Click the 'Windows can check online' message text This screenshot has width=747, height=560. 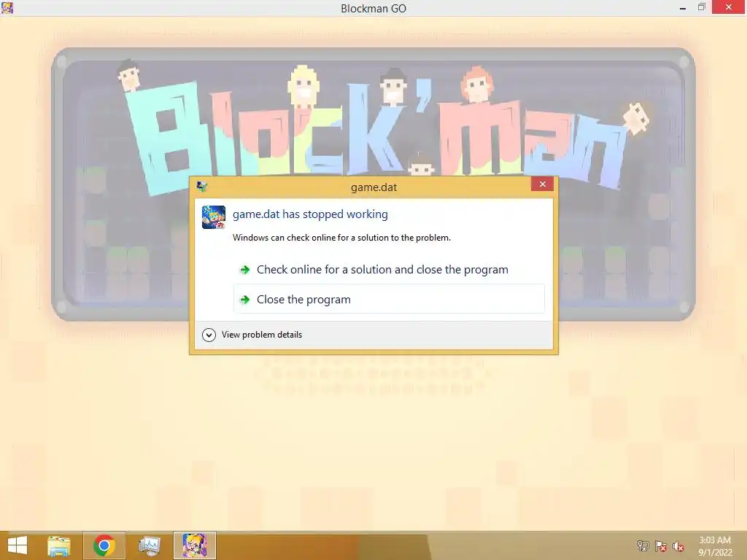click(x=341, y=238)
